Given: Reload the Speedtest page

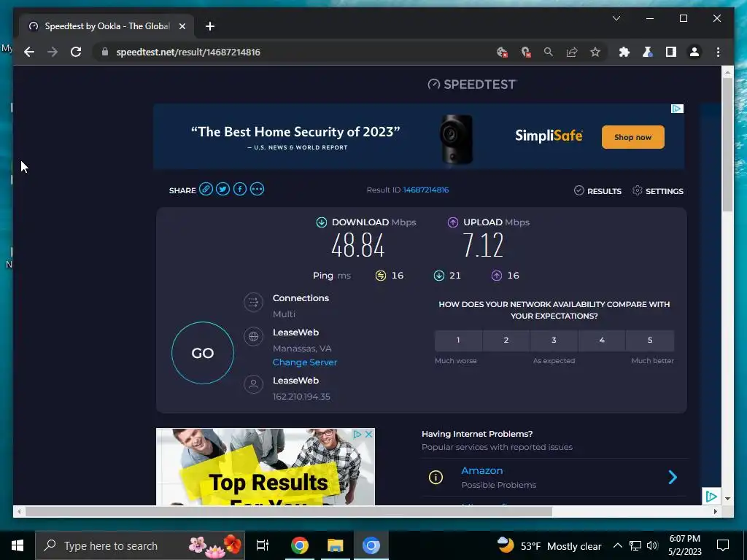Looking at the screenshot, I should [76, 52].
